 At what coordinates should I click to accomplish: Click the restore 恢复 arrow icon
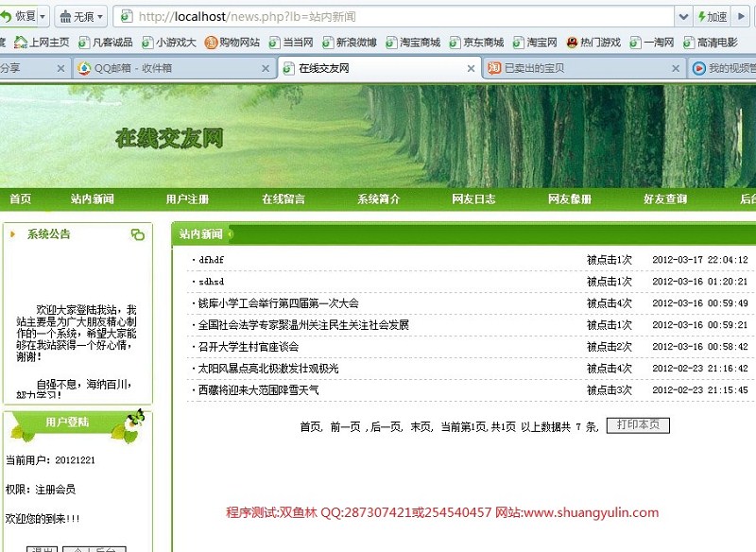coord(6,17)
